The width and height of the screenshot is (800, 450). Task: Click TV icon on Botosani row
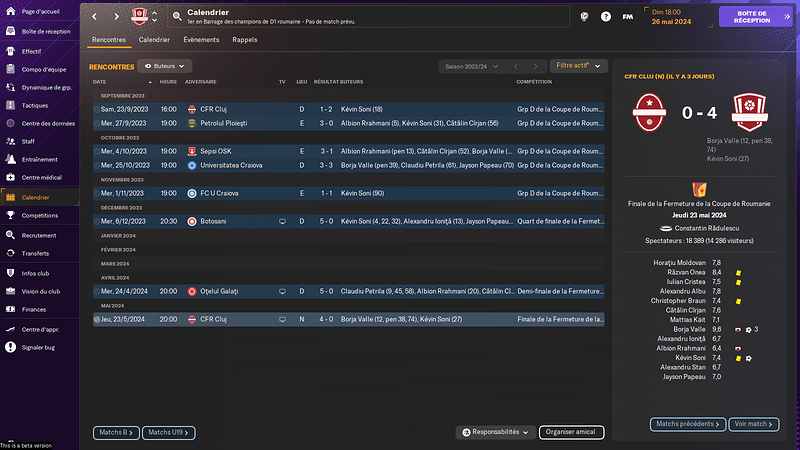[282, 221]
